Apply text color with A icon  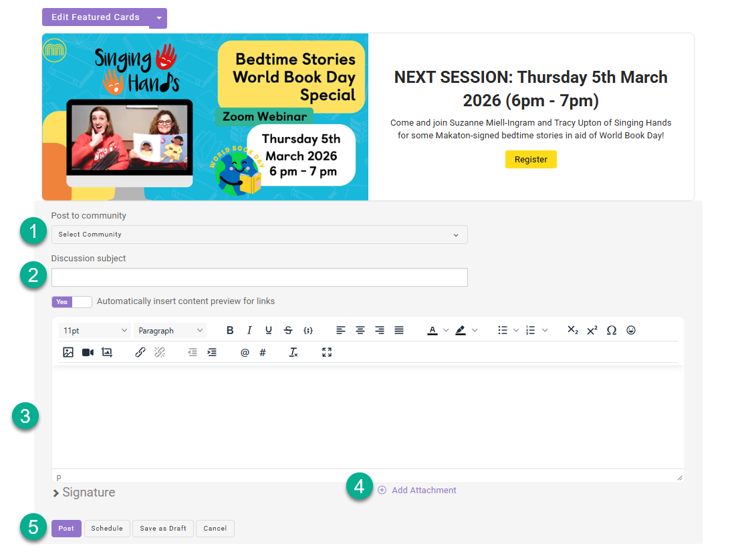(433, 331)
